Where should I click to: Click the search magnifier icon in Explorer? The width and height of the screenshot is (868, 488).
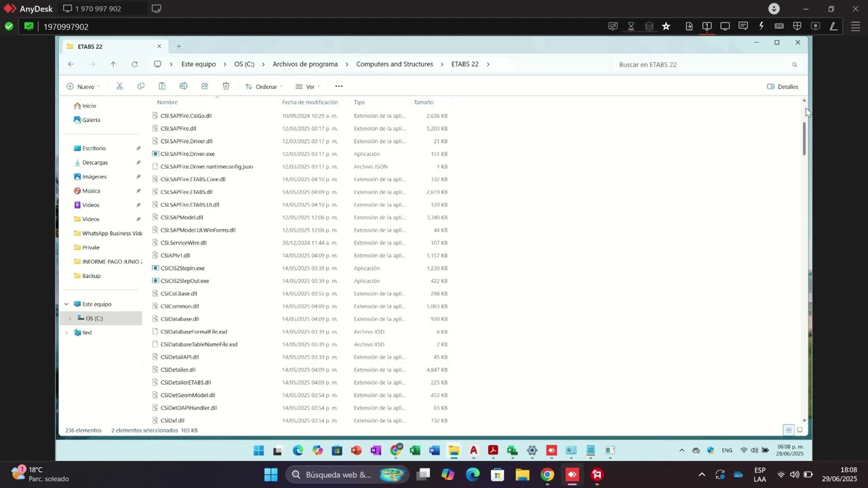pyautogui.click(x=795, y=64)
